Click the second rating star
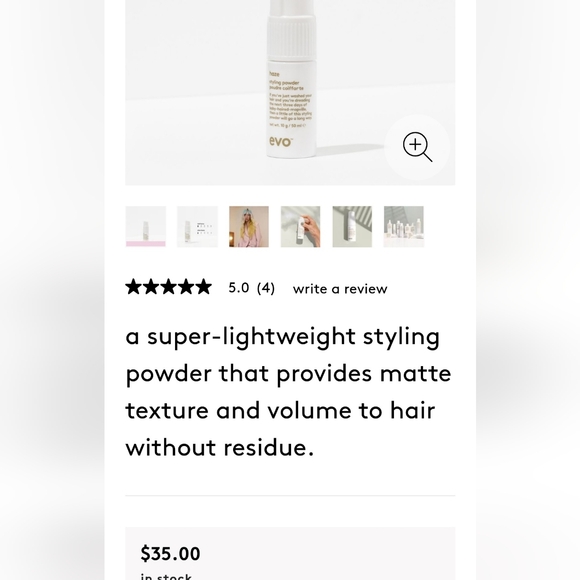This screenshot has height=580, width=580. pos(151,287)
